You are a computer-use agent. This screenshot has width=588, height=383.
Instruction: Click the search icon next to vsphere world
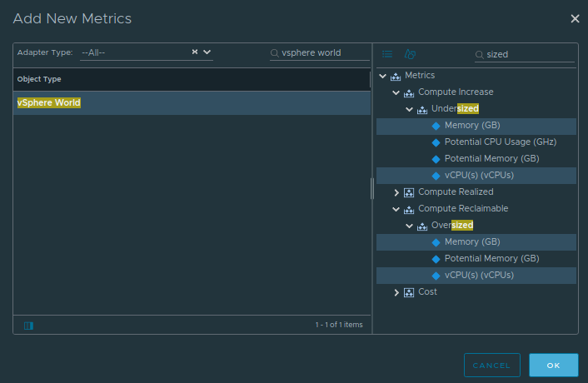275,53
